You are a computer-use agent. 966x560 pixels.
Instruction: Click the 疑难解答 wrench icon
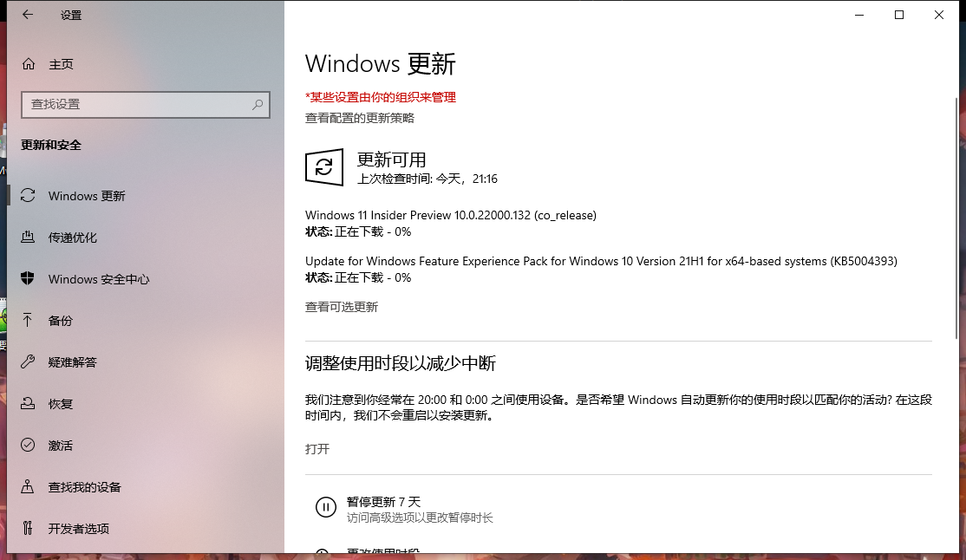pyautogui.click(x=29, y=362)
